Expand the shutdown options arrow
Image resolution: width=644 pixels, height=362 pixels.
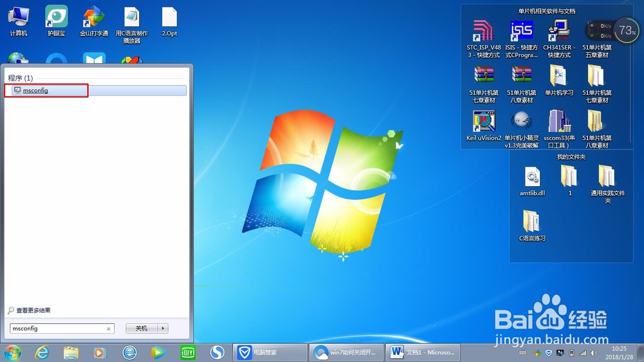tap(163, 329)
